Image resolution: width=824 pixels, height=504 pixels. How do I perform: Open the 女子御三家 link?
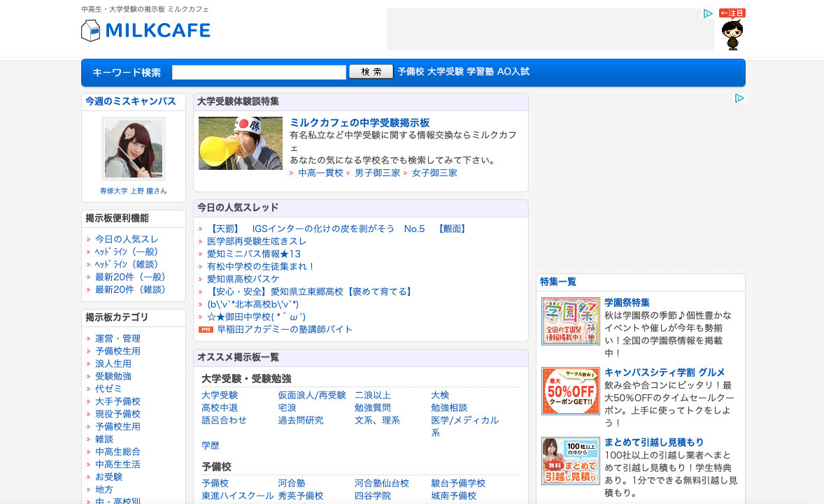point(434,173)
